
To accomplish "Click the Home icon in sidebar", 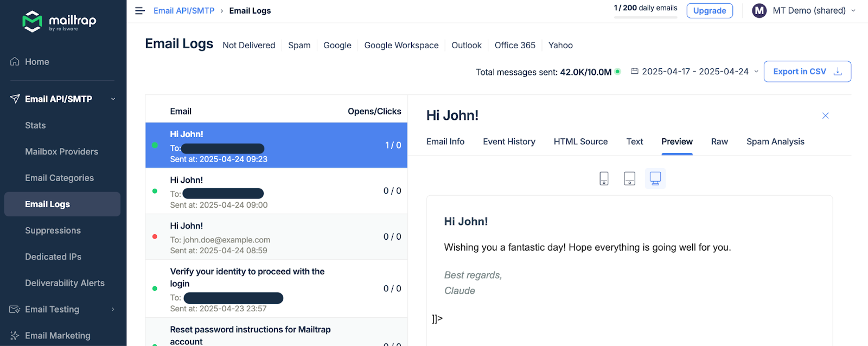I will pos(15,62).
